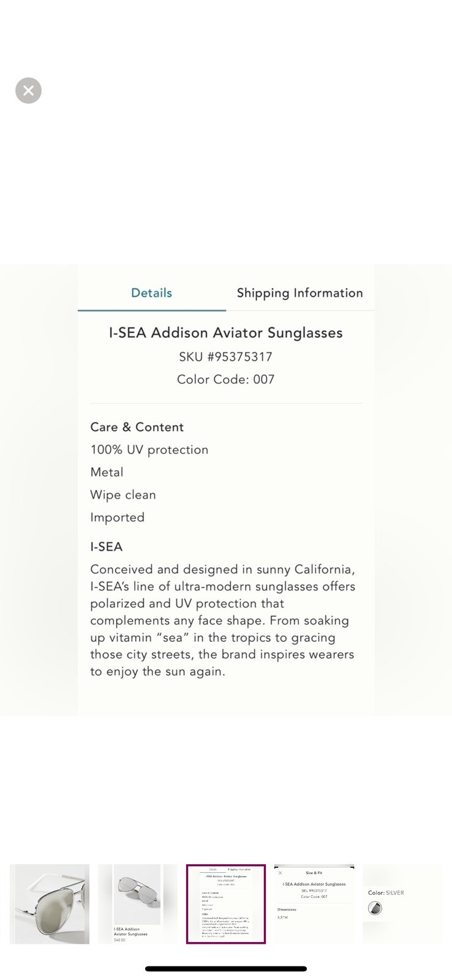Screen dimensions: 452x980
Task: Tap the small X in Size & Fit thumbnail
Action: pyautogui.click(x=281, y=873)
